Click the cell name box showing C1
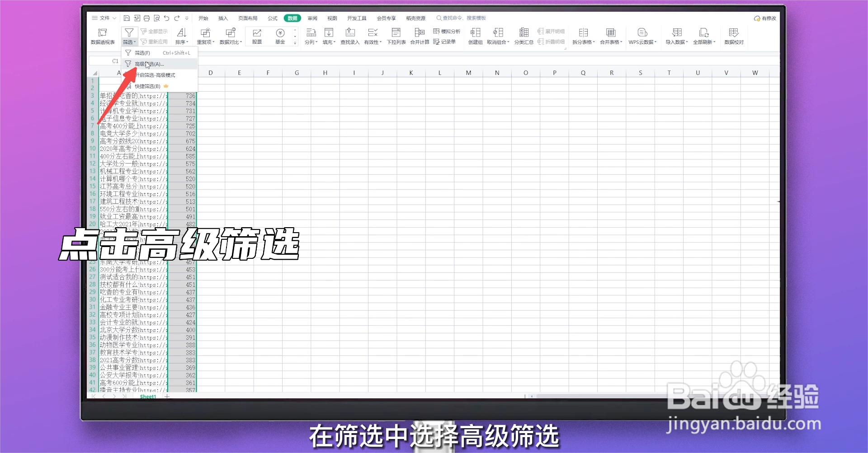This screenshot has height=453, width=868. click(x=104, y=61)
